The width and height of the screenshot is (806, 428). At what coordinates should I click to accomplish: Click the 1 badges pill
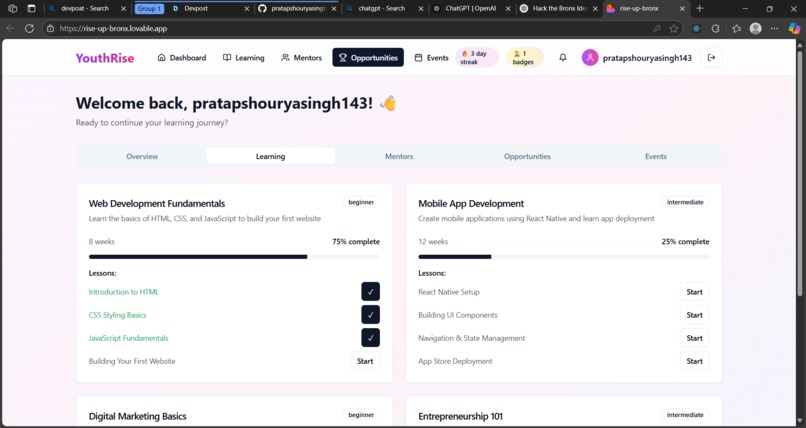click(x=525, y=58)
